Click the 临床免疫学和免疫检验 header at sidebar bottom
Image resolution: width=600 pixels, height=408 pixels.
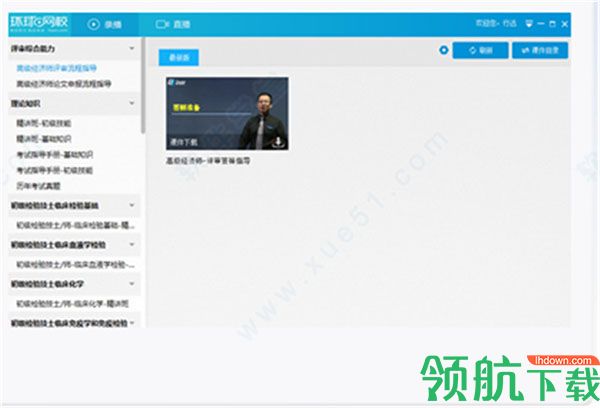[x=74, y=323]
